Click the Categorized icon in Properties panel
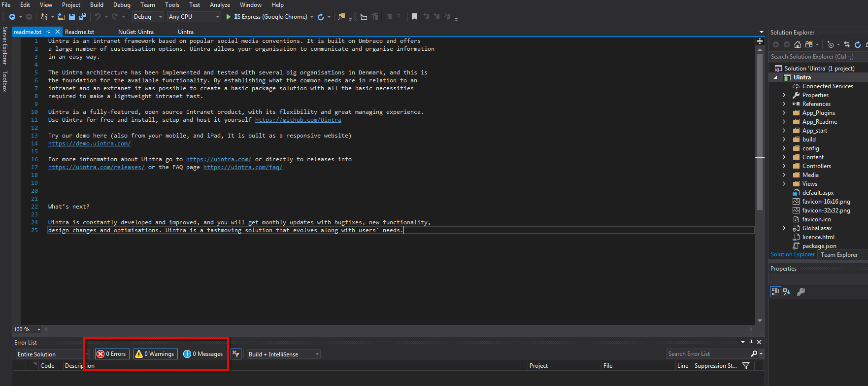868x386 pixels. (775, 292)
